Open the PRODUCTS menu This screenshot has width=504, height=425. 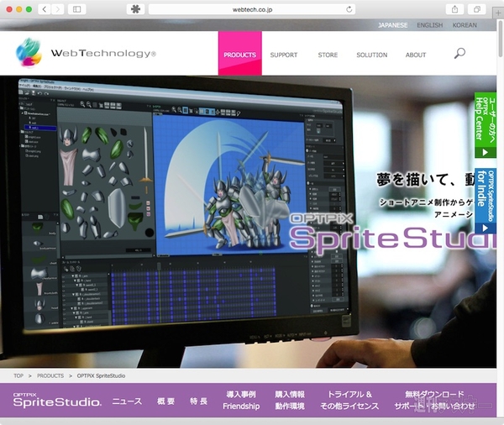click(x=239, y=54)
